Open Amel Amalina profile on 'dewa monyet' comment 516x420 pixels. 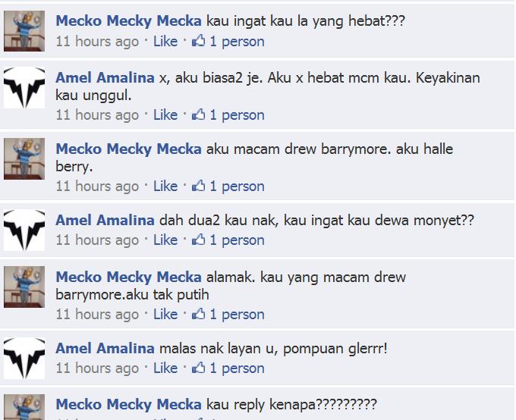click(x=105, y=220)
